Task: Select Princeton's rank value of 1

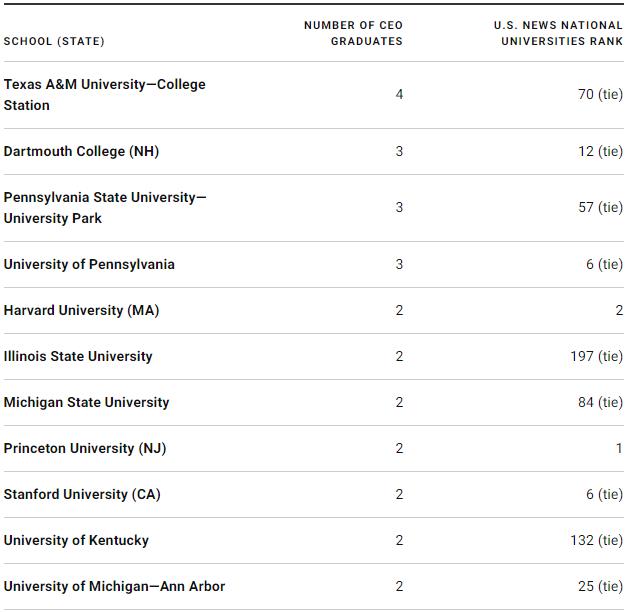Action: 619,448
